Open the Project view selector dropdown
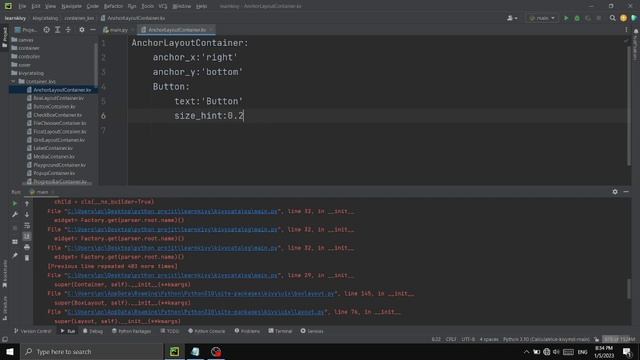 click(x=26, y=30)
